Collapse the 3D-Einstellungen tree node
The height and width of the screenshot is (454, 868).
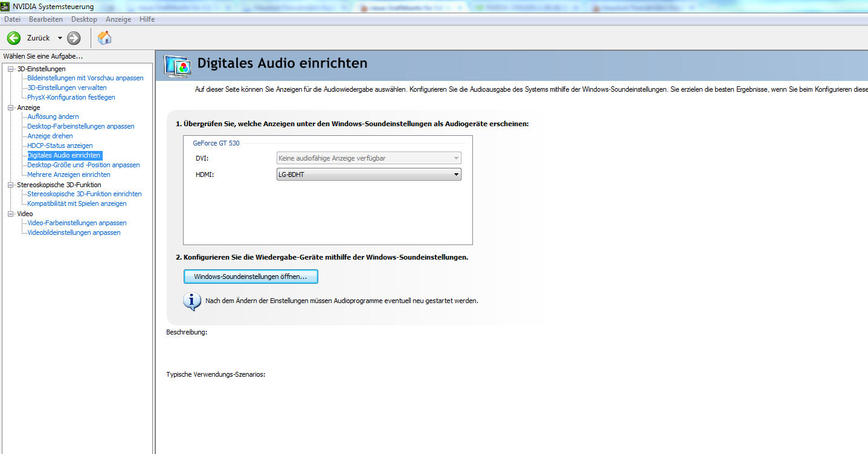(x=10, y=69)
